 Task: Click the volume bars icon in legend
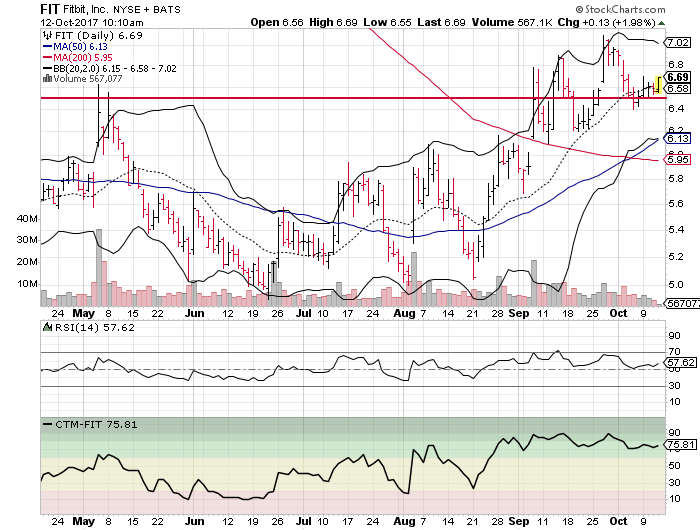pyautogui.click(x=47, y=79)
